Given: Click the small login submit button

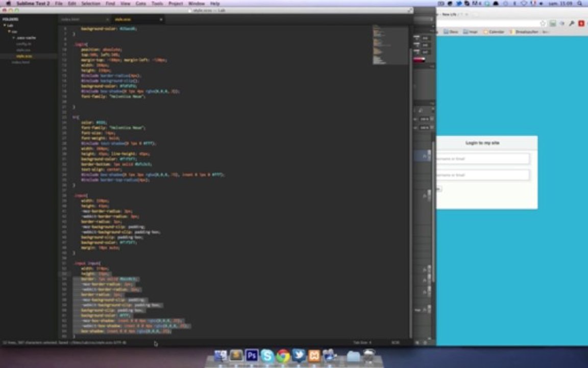Looking at the screenshot, I should (x=439, y=189).
